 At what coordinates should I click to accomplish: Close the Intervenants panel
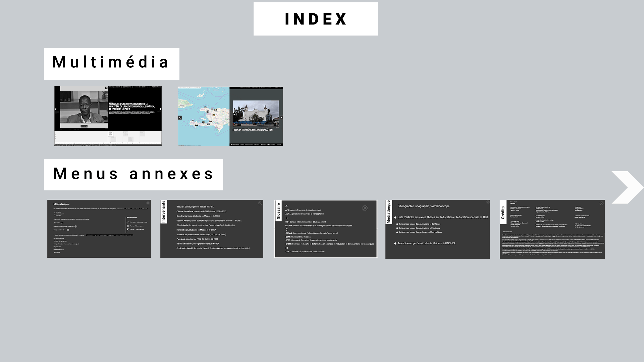pos(260,203)
